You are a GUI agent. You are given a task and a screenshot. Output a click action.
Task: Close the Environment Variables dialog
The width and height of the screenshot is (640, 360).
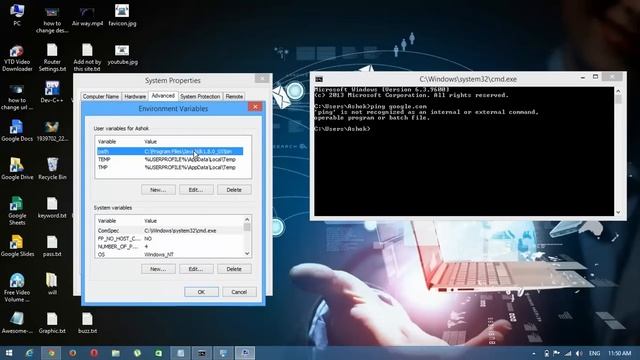tap(255, 107)
